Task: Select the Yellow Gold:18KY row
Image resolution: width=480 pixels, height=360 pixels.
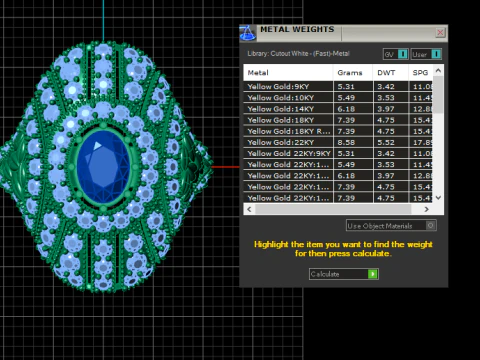Action: tap(338, 120)
